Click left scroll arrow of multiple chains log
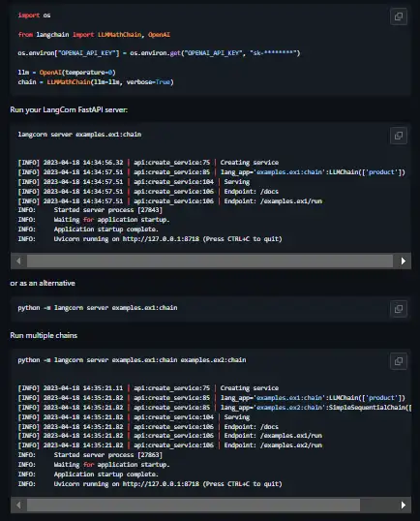Screen dimensions: 420x521 pyautogui.click(x=18, y=506)
